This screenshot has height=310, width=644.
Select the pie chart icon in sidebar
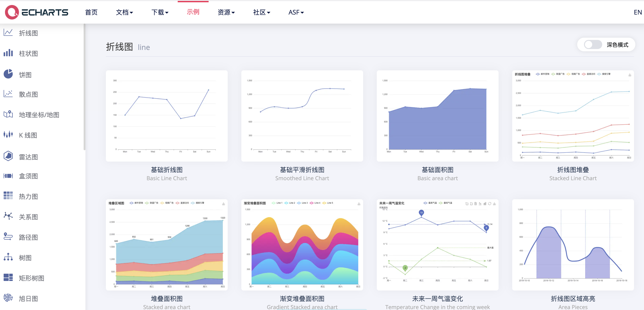[8, 74]
